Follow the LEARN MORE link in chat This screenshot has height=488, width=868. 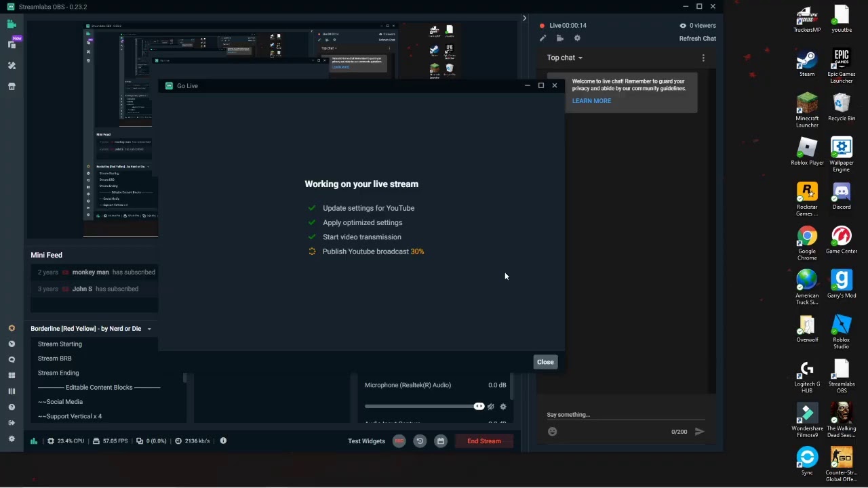(591, 101)
